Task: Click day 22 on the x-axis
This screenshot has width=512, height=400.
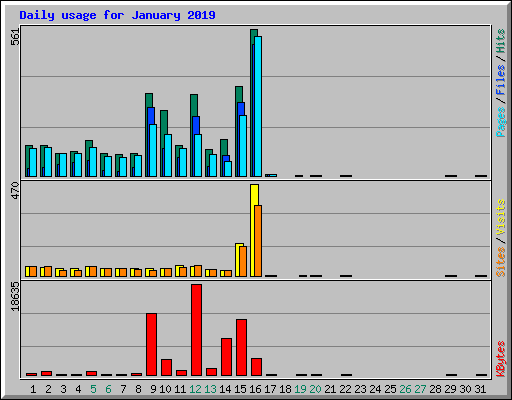Action: click(x=345, y=389)
